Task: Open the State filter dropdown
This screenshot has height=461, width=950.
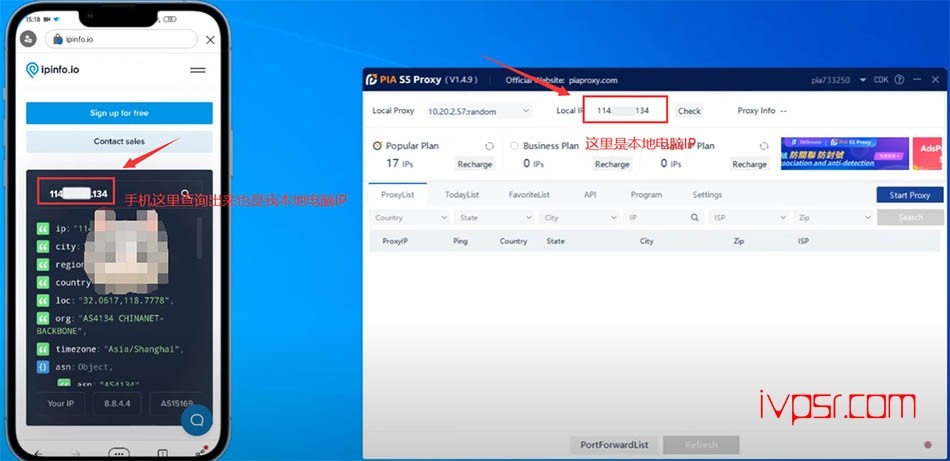Action: [x=494, y=217]
